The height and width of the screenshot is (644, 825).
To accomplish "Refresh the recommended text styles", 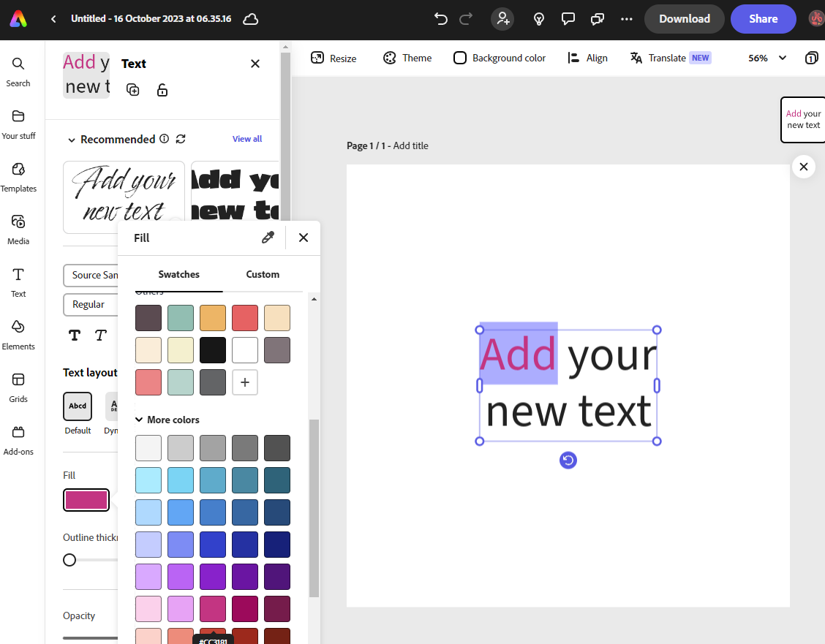I will tap(181, 139).
